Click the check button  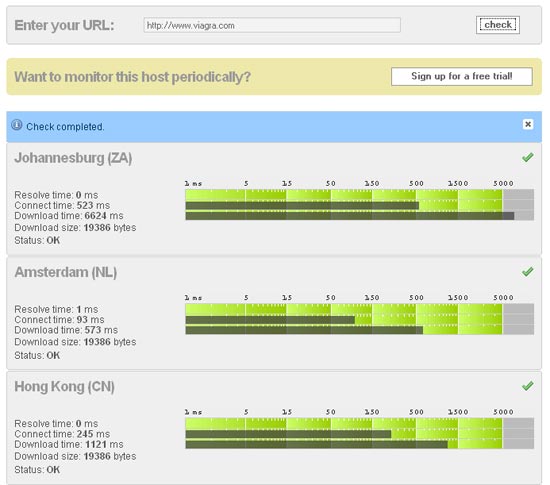coord(497,25)
